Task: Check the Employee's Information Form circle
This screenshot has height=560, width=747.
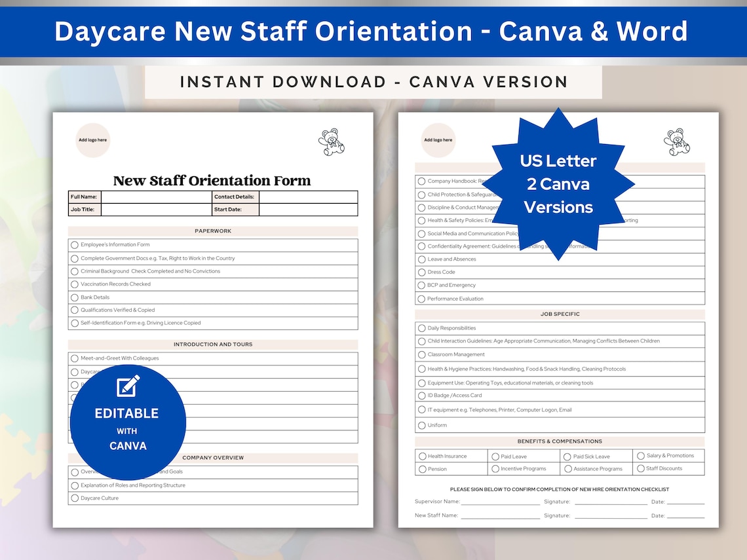Action: click(74, 244)
